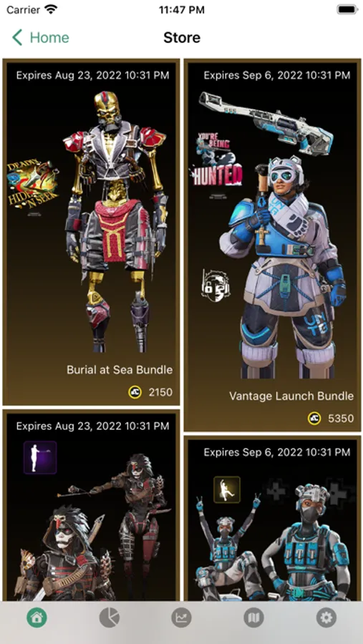The image size is (363, 644).
Task: Tap the Deadly Hide N Seek sticker
Action: (33, 187)
